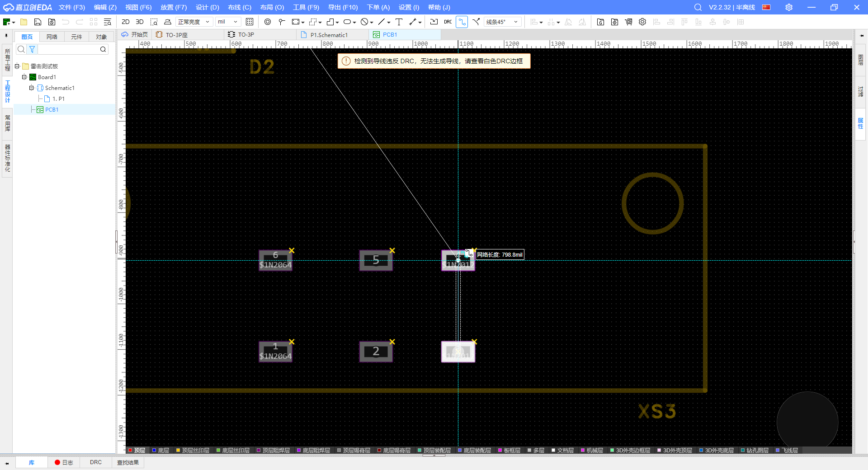Image resolution: width=868 pixels, height=470 pixels.
Task: Switch to the P1.Schematic1 tab
Action: [329, 35]
